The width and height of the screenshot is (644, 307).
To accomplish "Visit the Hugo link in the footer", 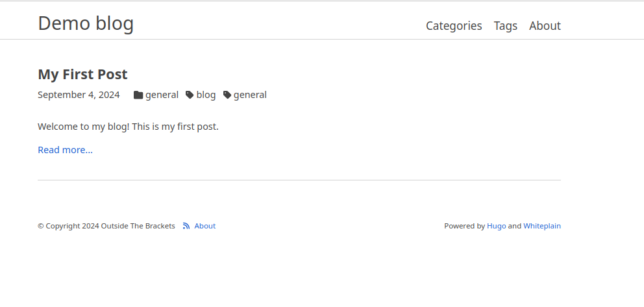I will [496, 226].
